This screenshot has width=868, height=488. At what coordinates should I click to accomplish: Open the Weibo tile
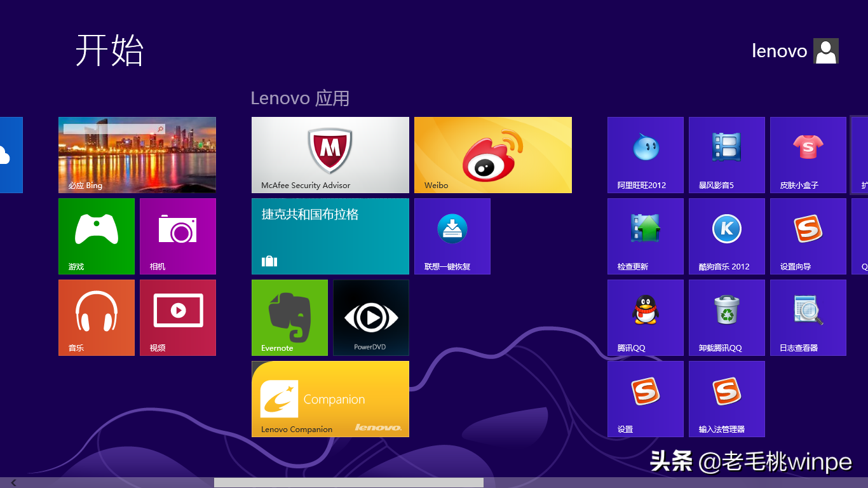(493, 155)
